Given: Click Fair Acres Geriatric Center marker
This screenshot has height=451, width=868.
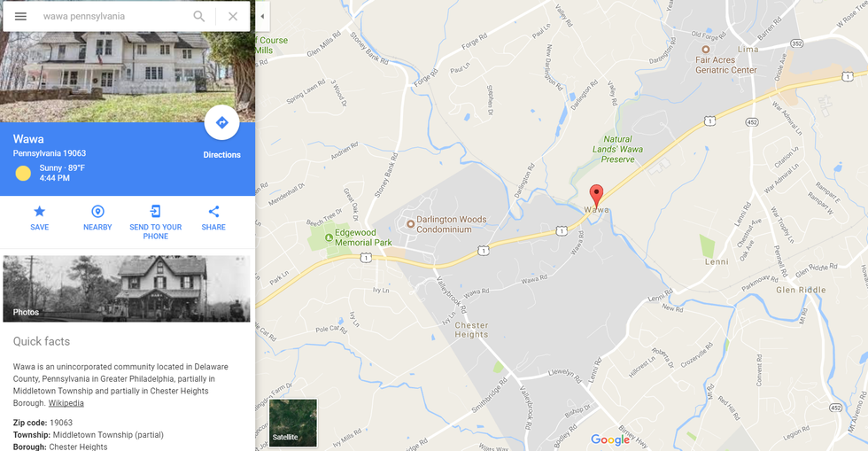Looking at the screenshot, I should 705,50.
